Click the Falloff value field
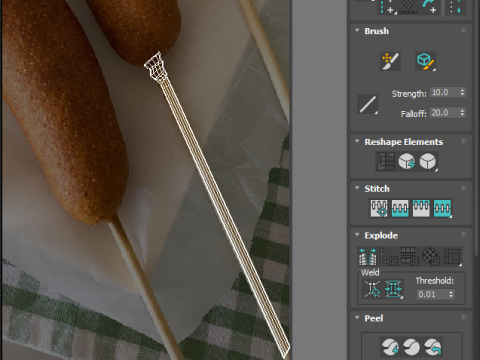 click(445, 113)
